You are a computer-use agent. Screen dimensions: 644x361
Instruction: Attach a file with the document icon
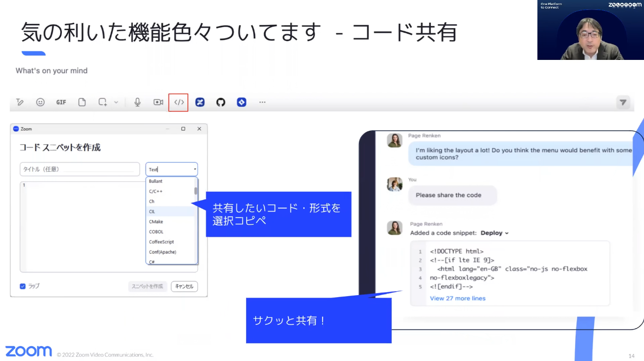point(82,102)
